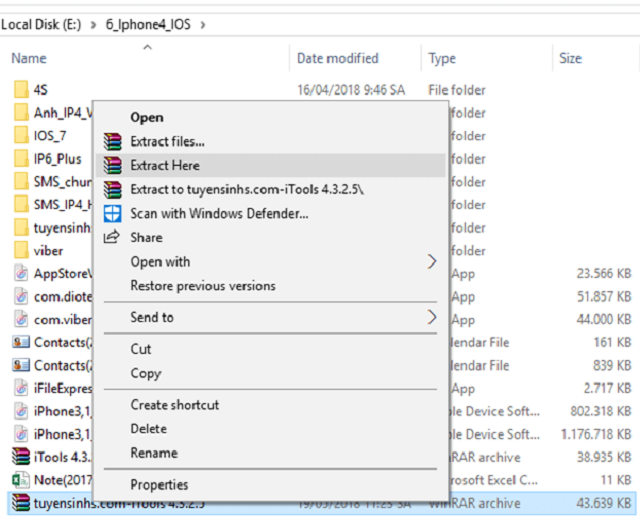The height and width of the screenshot is (529, 640).
Task: Click 6_Iphone4_IOS in the address path
Action: (x=148, y=25)
